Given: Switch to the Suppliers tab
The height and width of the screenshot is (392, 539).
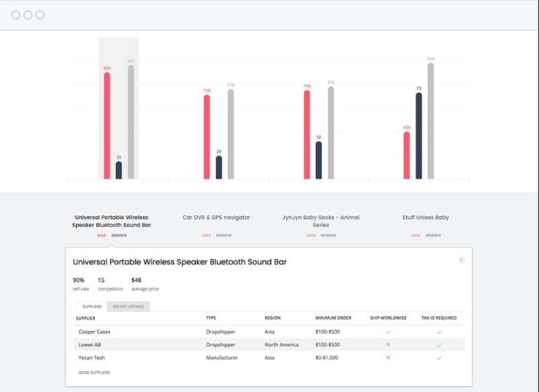Looking at the screenshot, I should pyautogui.click(x=92, y=306).
